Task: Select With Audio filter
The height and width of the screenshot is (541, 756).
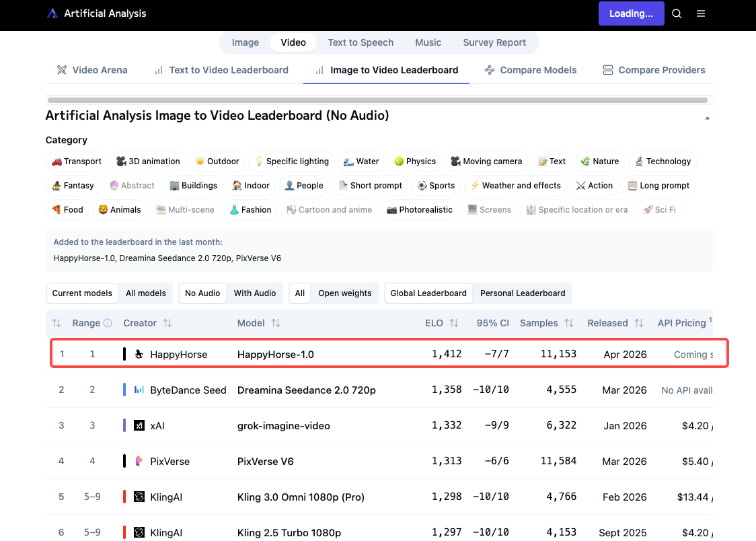Action: (x=254, y=293)
